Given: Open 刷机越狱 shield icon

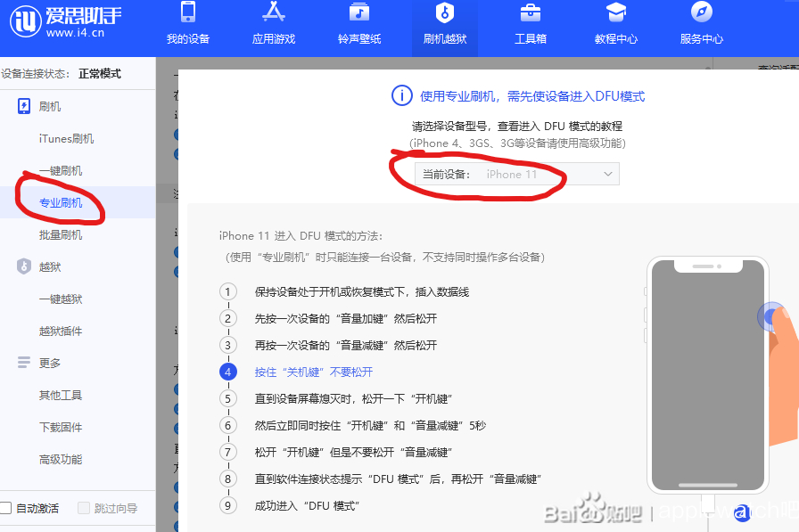Looking at the screenshot, I should (x=444, y=12).
